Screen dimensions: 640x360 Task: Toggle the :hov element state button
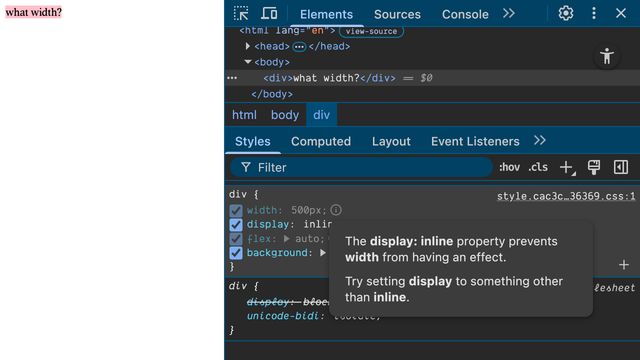click(509, 167)
